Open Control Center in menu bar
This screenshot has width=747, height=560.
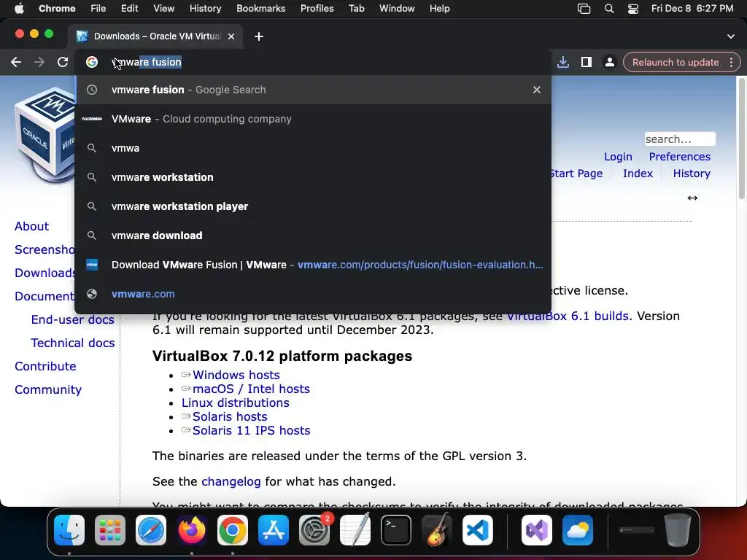pyautogui.click(x=632, y=9)
